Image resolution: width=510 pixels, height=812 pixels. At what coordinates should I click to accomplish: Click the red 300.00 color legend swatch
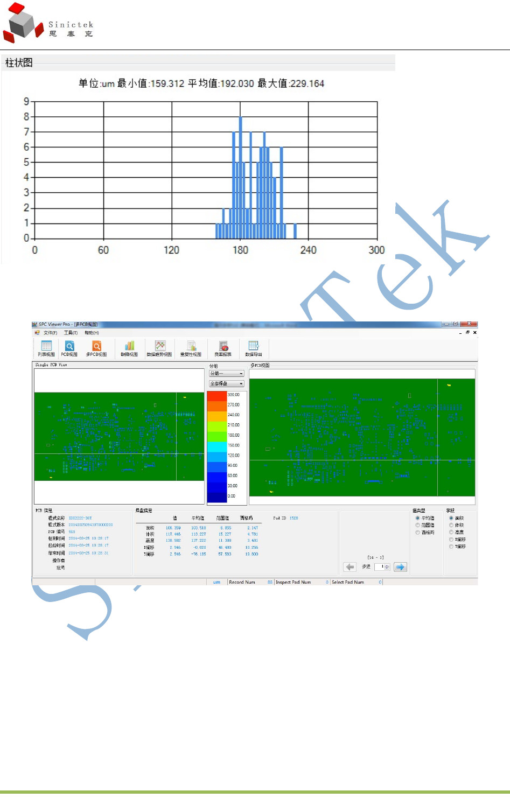tap(217, 396)
